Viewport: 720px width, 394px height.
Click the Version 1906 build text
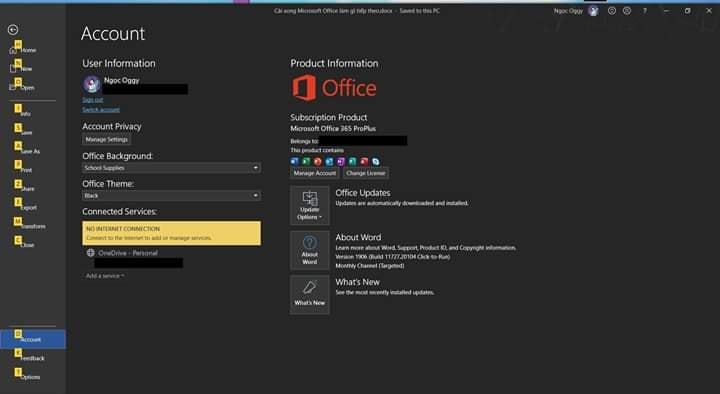click(393, 257)
